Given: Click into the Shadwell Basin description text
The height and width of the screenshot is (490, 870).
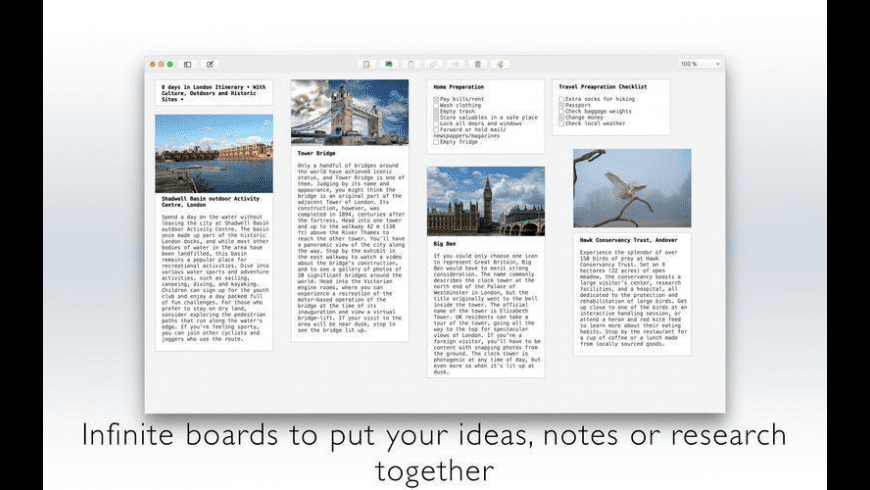Looking at the screenshot, I should [x=215, y=278].
